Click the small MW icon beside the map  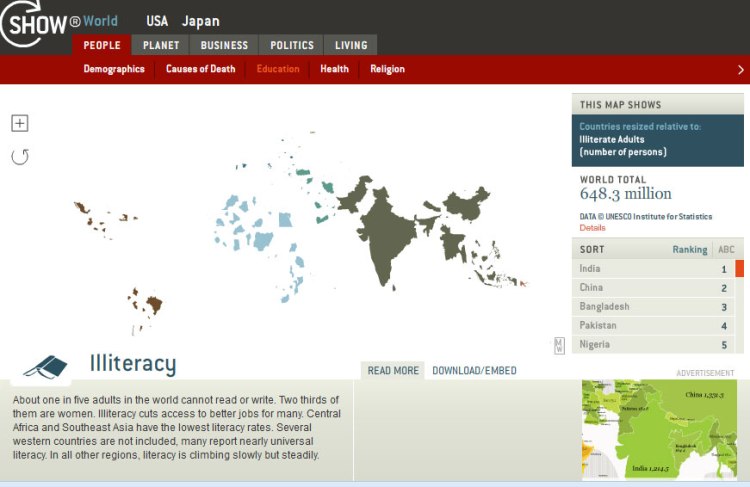[559, 346]
